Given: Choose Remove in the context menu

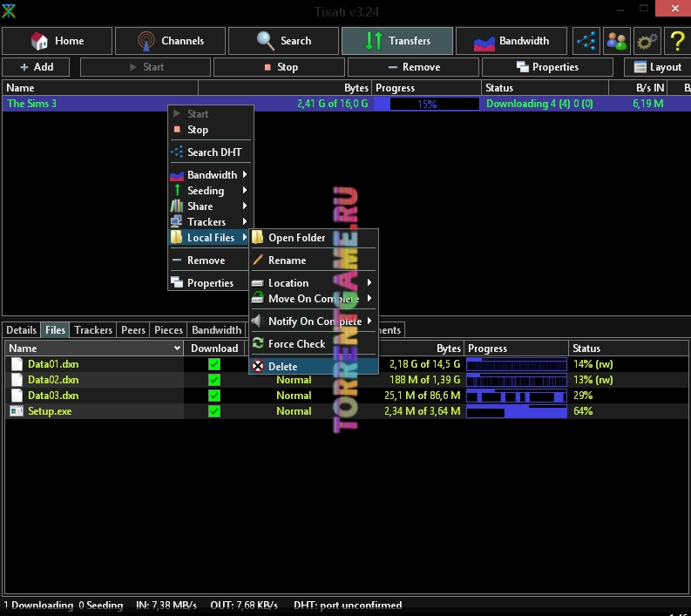Looking at the screenshot, I should [209, 261].
